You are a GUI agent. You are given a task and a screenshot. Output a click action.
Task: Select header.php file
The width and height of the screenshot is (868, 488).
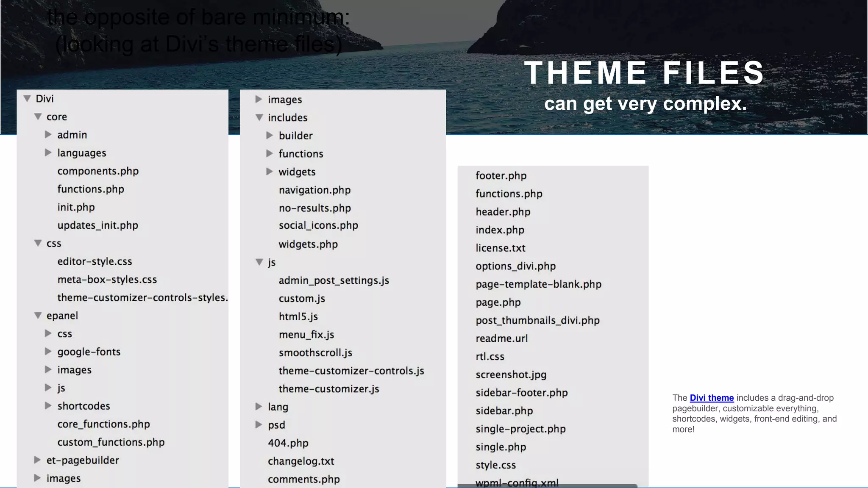point(503,212)
